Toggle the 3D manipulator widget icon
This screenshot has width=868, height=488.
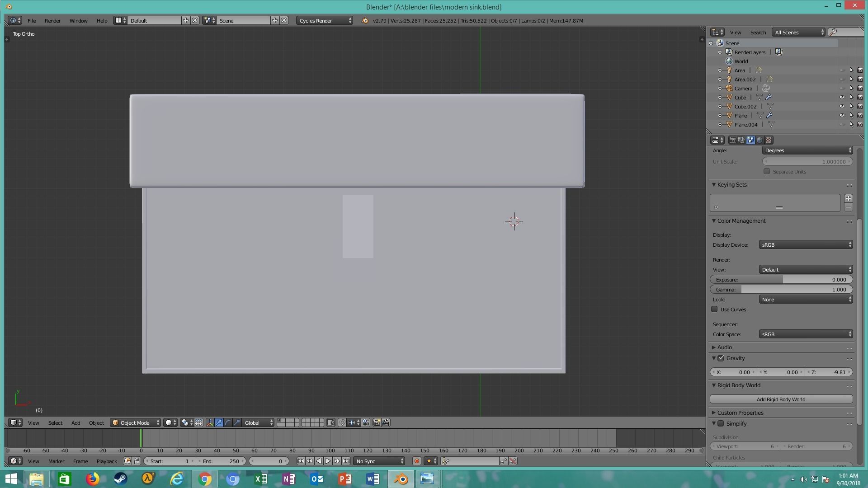click(210, 423)
